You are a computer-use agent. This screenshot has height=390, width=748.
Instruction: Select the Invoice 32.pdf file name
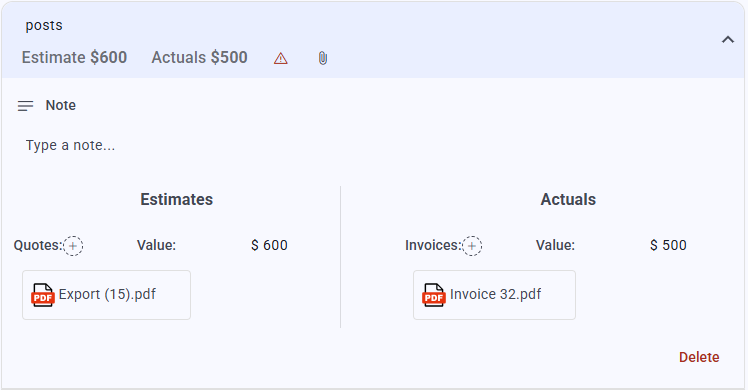495,294
